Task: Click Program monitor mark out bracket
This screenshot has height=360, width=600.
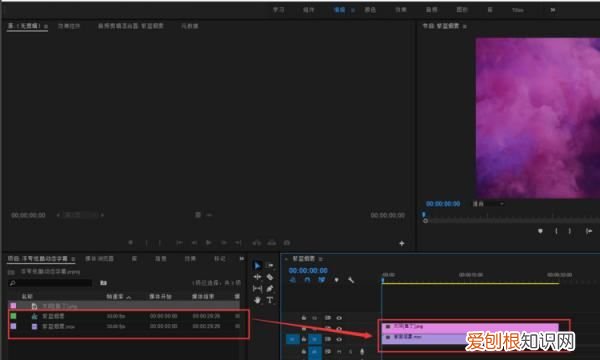Action: [x=570, y=231]
